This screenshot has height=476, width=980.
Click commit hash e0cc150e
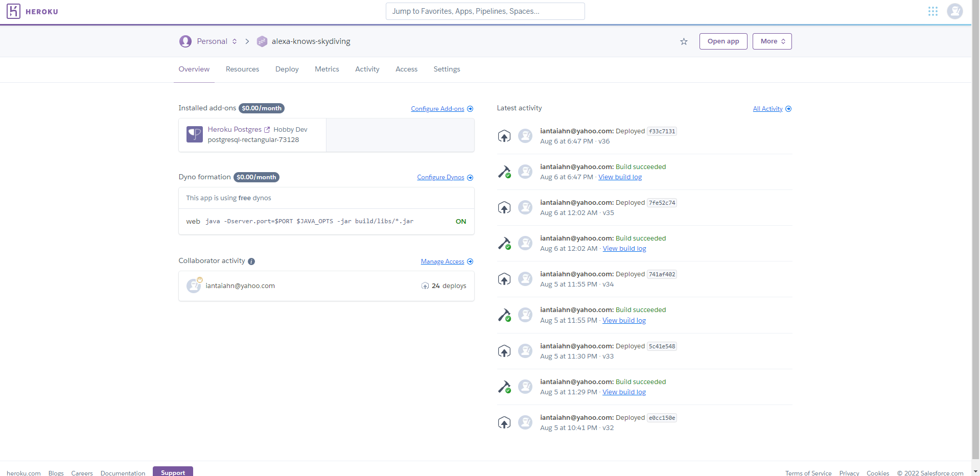(x=662, y=418)
